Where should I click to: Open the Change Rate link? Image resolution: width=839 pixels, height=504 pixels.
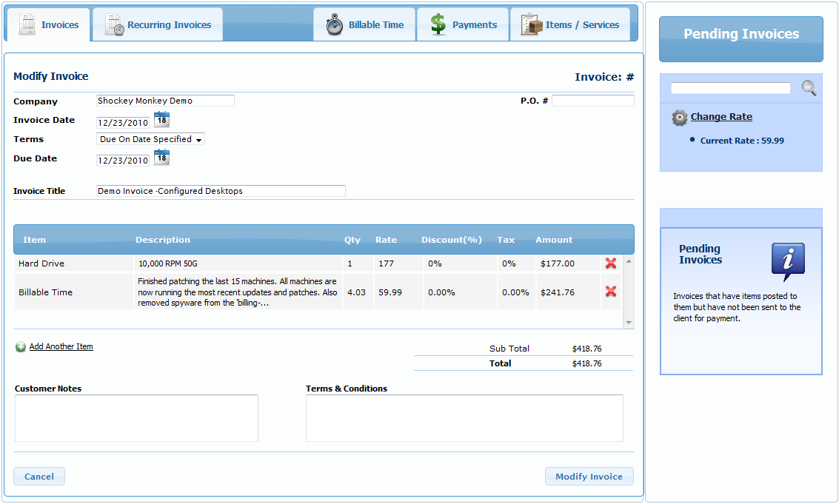point(721,117)
